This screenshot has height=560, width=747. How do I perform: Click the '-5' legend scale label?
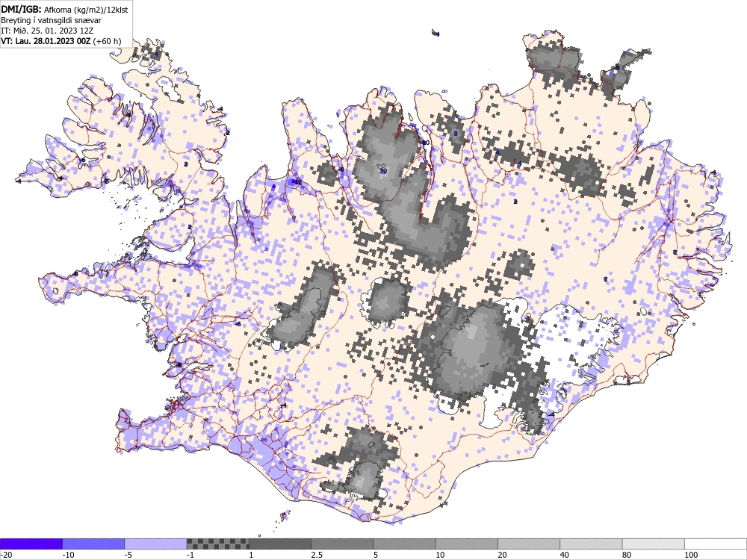(x=129, y=555)
